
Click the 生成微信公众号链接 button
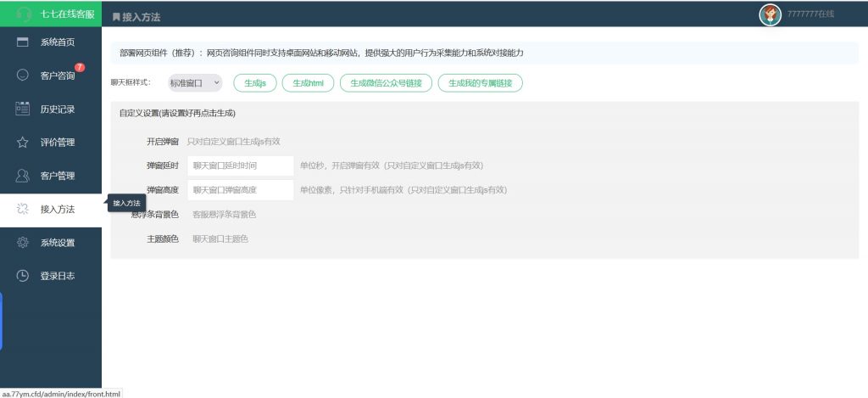386,83
